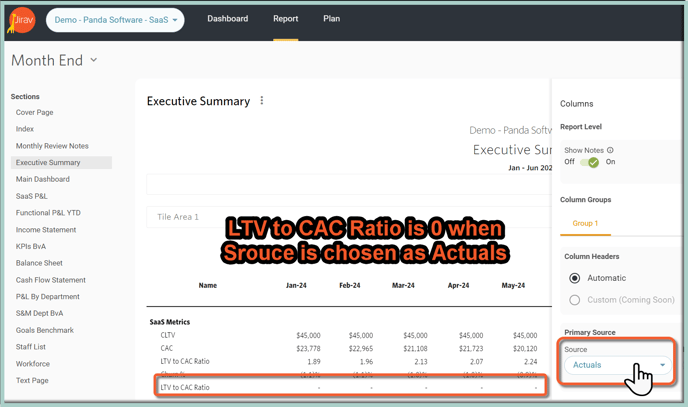Screen dimensions: 688x407
Task: Select the Automatic column headers radio
Action: pos(574,278)
